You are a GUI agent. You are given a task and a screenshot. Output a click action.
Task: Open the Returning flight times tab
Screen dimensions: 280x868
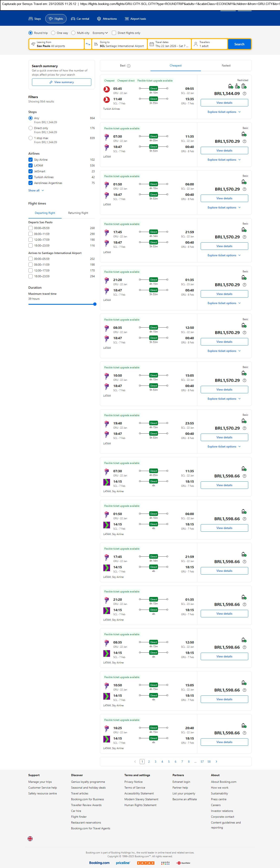click(x=78, y=213)
